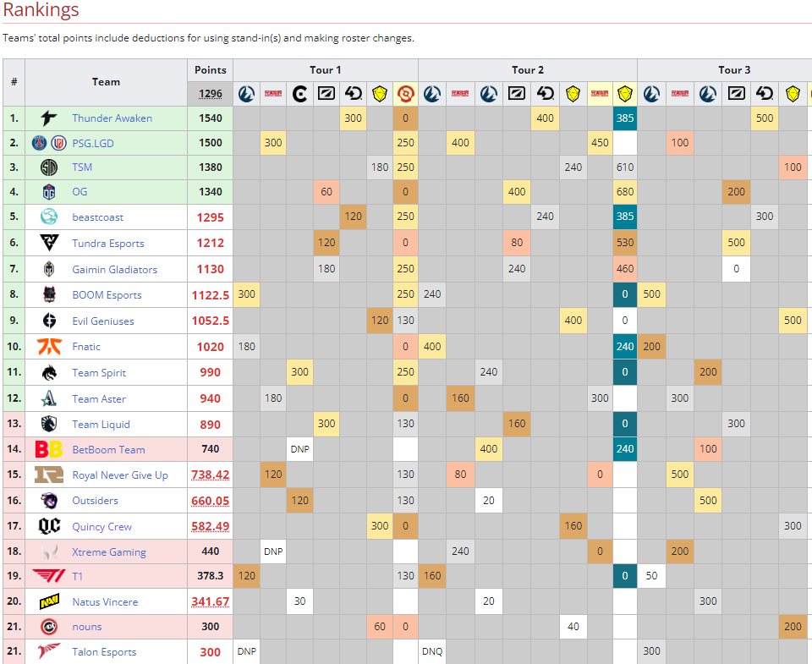Screen dimensions: 812x664
Task: Open the Thunder Awaken team page
Action: click(x=112, y=118)
